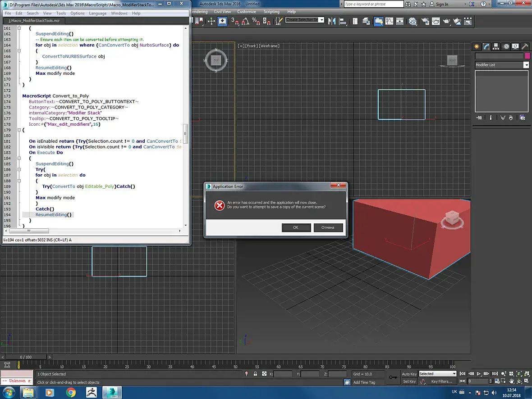
Task: Collapse code fold at line 188
Action: coord(19,181)
